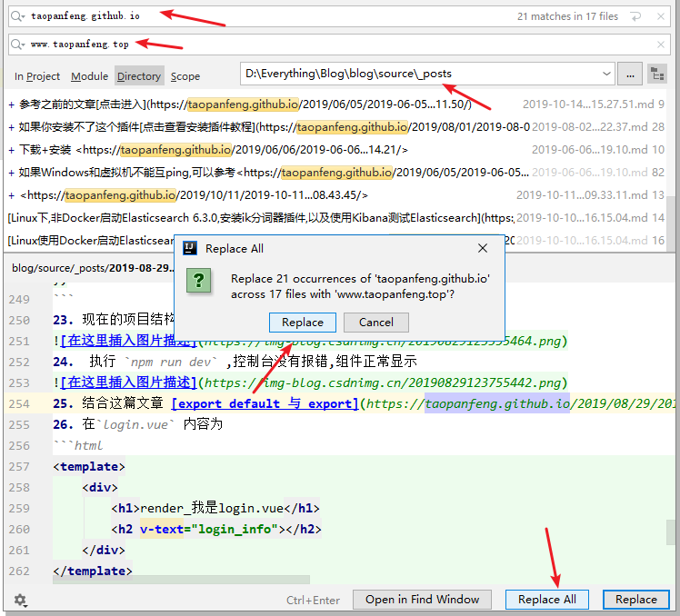Screen dimensions: 680x616
Task: Confirm Replace in the Replace All dialog
Action: tap(303, 323)
